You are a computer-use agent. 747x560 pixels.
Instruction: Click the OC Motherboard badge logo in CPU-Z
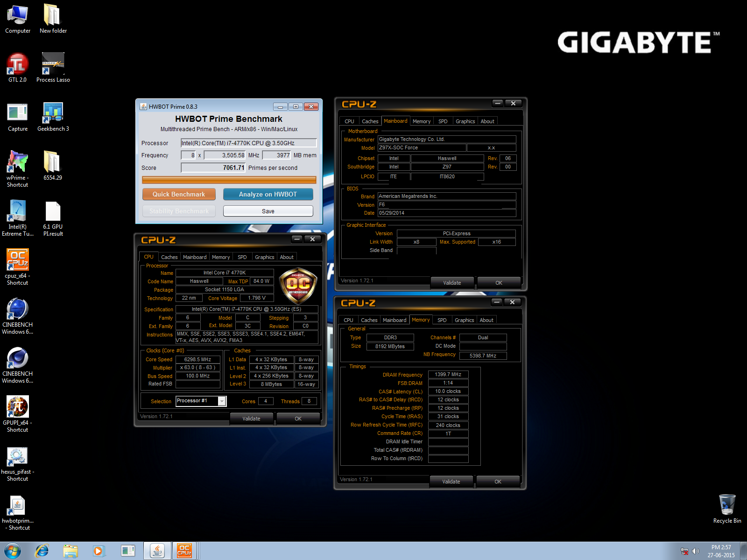tap(298, 286)
